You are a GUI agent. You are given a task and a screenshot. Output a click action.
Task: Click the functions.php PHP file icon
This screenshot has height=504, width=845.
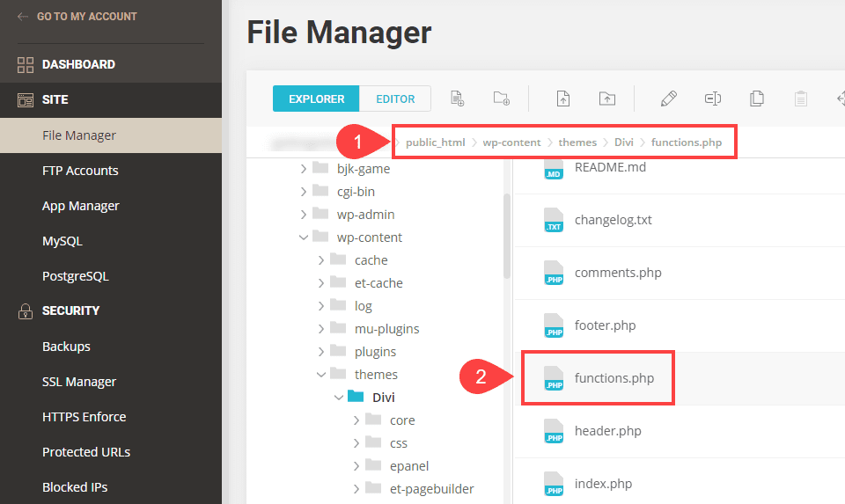pyautogui.click(x=554, y=378)
